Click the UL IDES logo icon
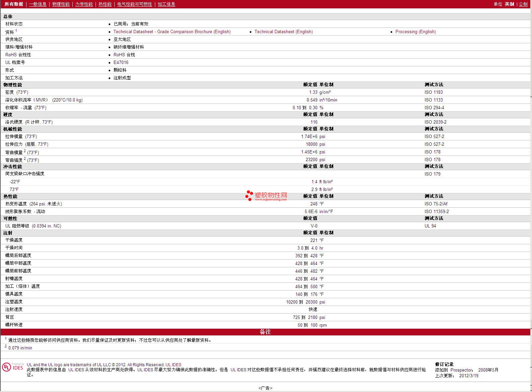The height and width of the screenshot is (392, 532). pyautogui.click(x=12, y=367)
